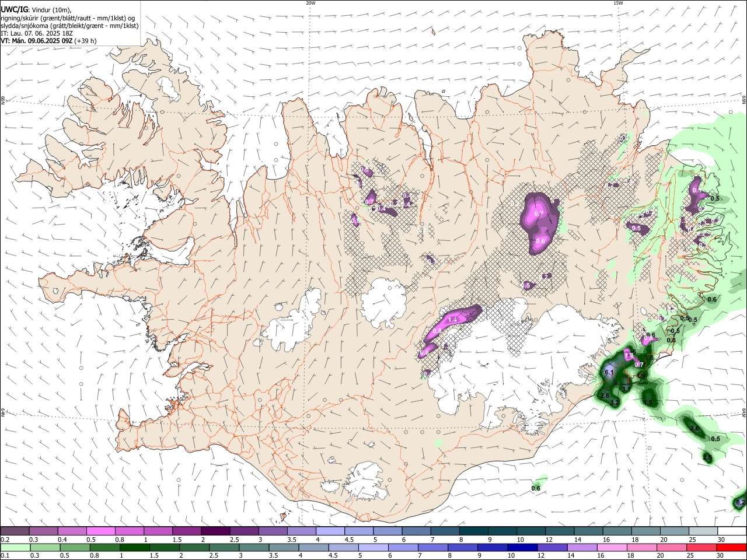Click the 6.1 precipitation value on map
The height and width of the screenshot is (560, 747).
click(609, 372)
